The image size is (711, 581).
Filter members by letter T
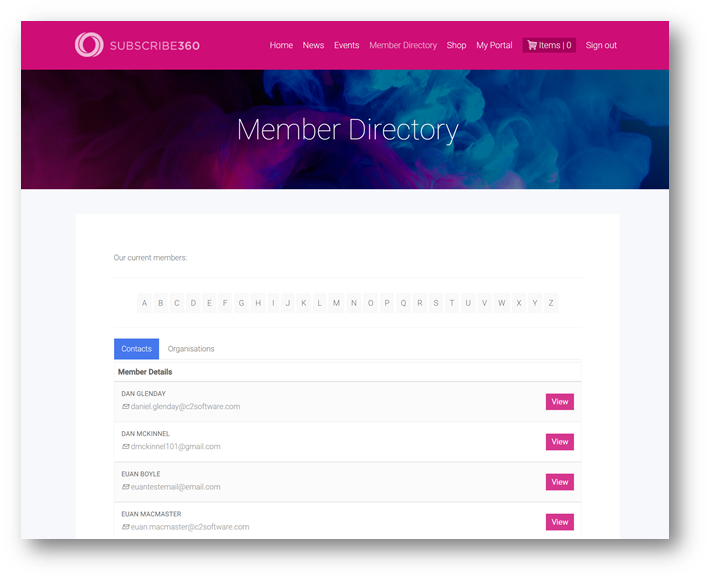pos(452,303)
